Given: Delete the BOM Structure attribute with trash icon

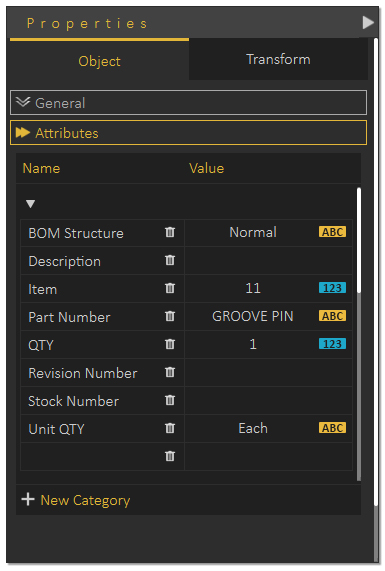Looking at the screenshot, I should click(x=170, y=232).
